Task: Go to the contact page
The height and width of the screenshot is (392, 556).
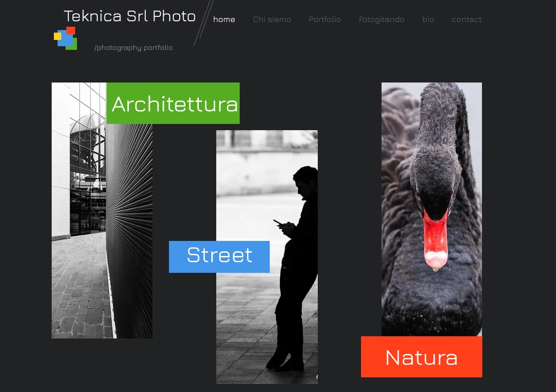Action: pyautogui.click(x=467, y=19)
